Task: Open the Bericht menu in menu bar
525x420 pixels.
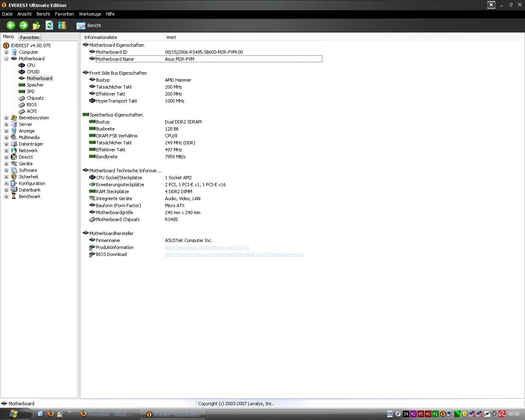Action: pos(43,14)
